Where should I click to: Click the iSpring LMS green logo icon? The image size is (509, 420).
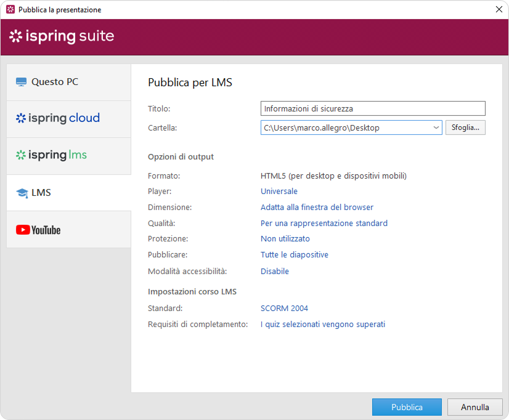[21, 155]
